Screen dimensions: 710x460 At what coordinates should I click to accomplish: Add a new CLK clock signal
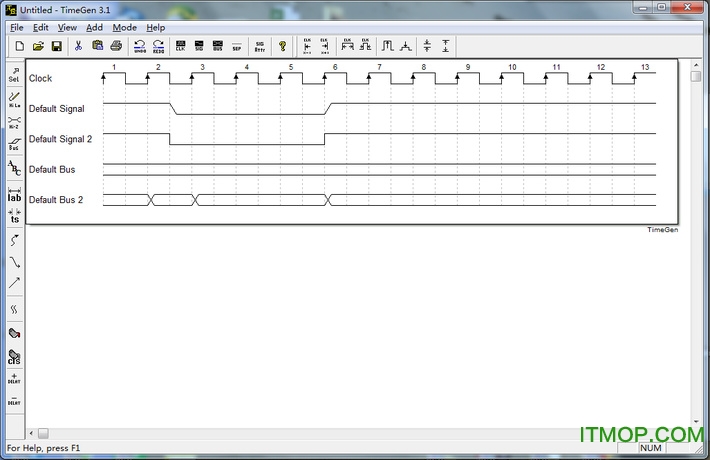[180, 46]
